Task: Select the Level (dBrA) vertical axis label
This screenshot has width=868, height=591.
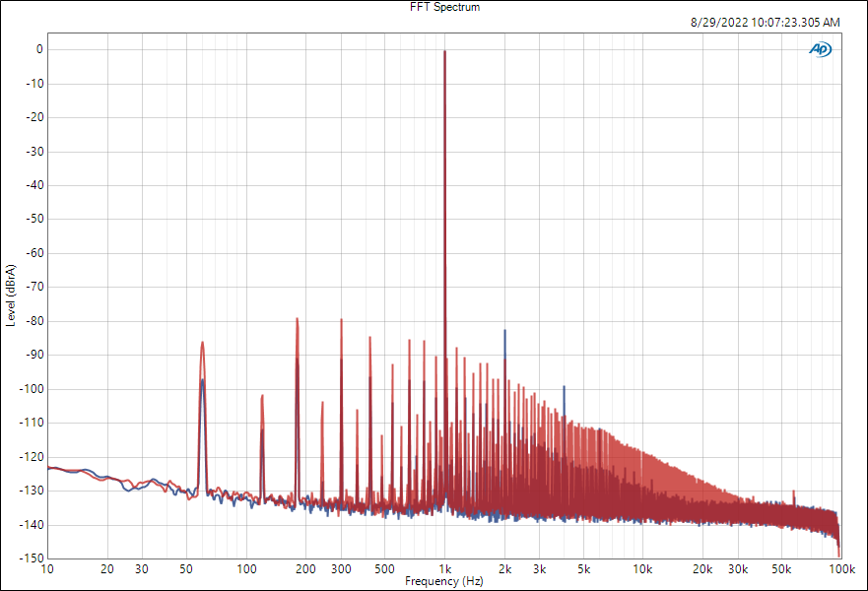Action: [11, 295]
